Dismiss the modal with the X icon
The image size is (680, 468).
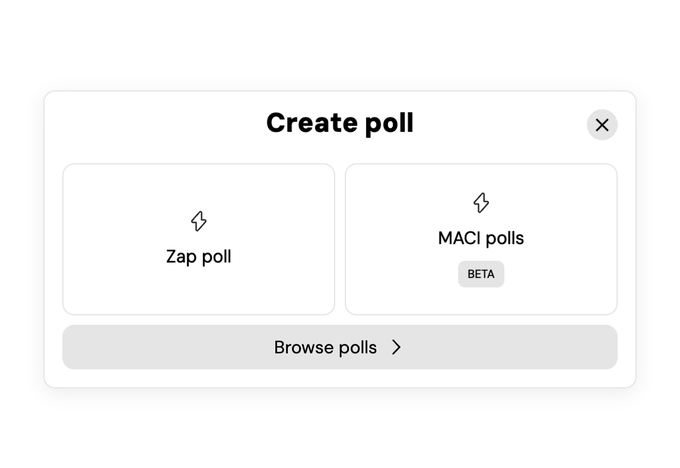click(x=602, y=125)
